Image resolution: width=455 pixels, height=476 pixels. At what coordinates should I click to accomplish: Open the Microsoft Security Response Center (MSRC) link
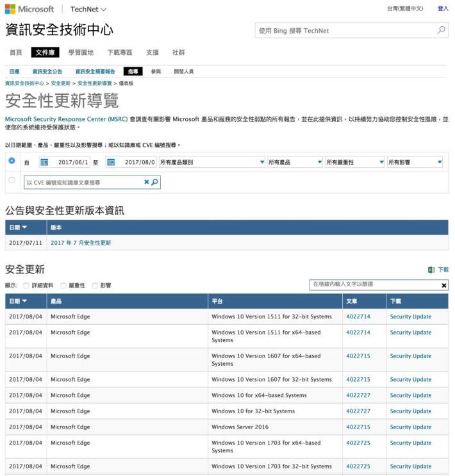[66, 119]
